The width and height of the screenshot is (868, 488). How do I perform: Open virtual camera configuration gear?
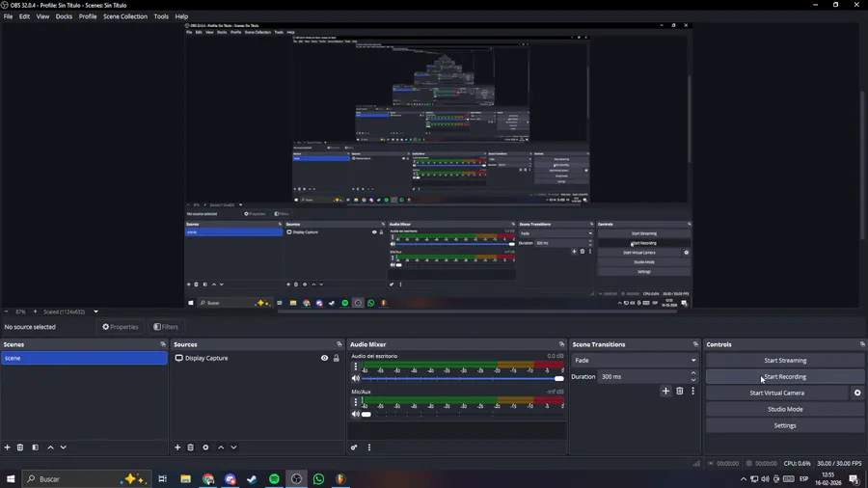click(857, 393)
